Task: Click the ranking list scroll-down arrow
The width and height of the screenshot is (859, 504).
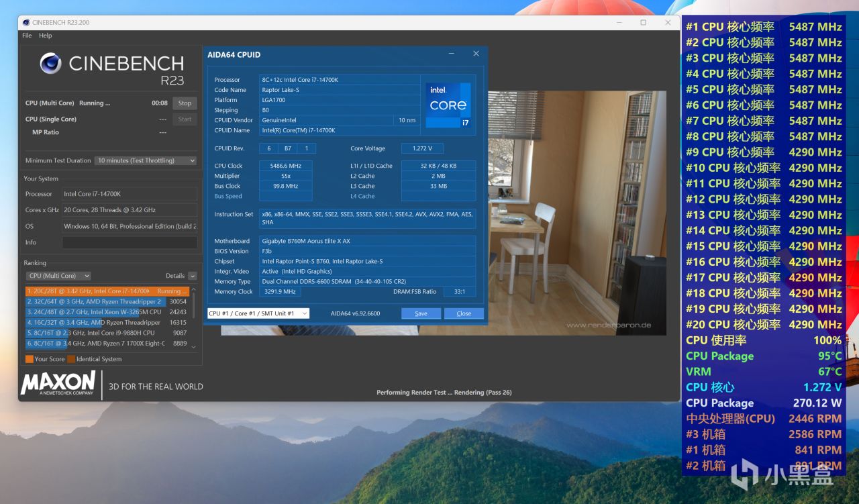Action: click(x=194, y=346)
